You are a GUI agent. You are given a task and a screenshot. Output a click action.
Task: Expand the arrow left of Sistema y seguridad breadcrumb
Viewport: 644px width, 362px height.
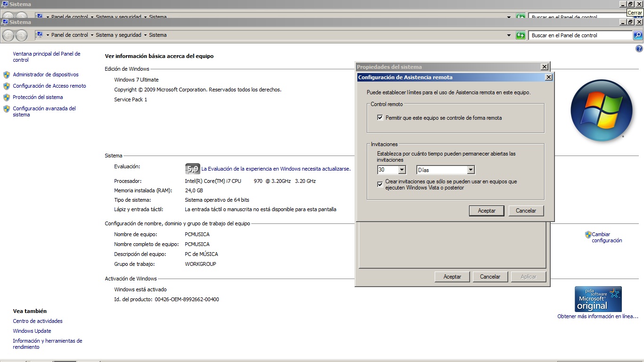tap(92, 35)
